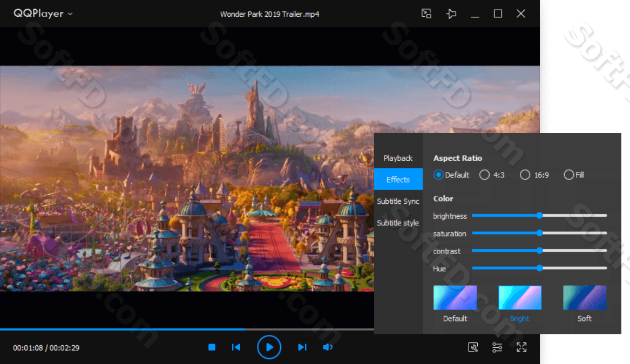The image size is (630, 364).
Task: Switch to mini mode window icon
Action: point(426,14)
